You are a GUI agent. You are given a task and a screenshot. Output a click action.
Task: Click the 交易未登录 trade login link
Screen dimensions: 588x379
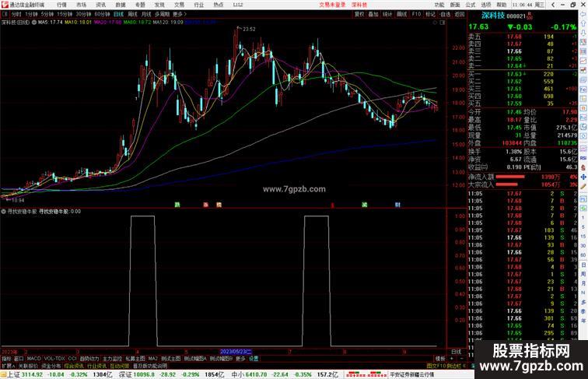pos(332,5)
